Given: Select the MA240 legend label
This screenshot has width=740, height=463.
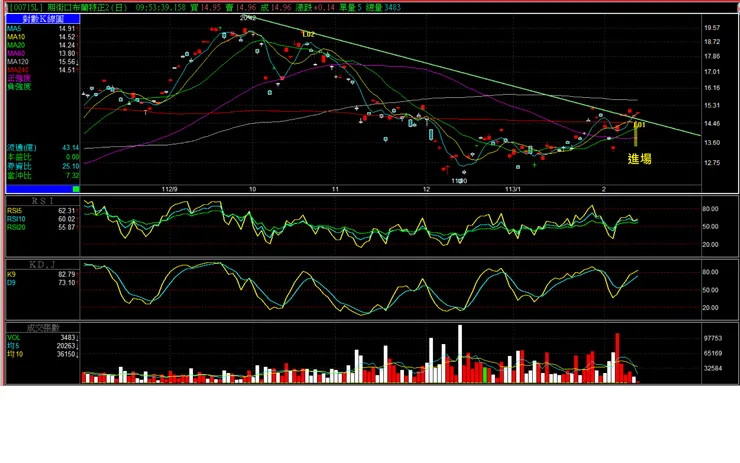Looking at the screenshot, I should tap(18, 70).
